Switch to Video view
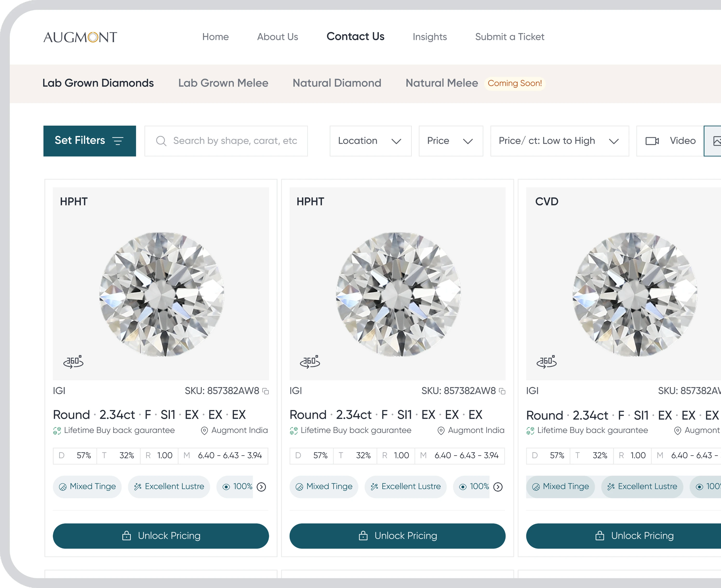The image size is (721, 588). click(670, 141)
